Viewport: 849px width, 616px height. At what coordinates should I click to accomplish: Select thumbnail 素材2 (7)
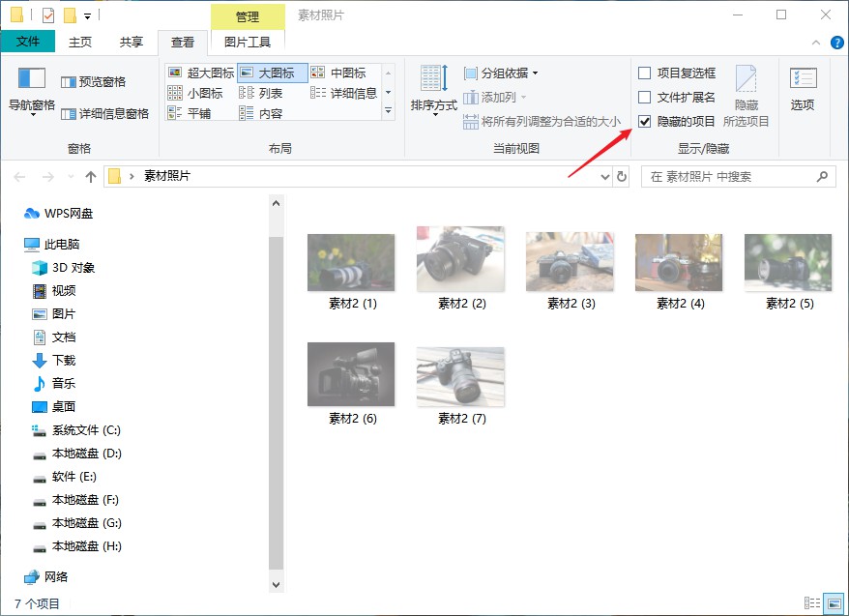click(x=461, y=386)
